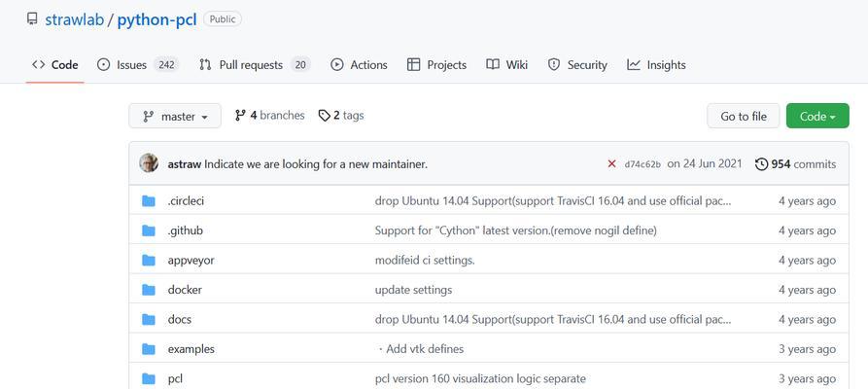Image resolution: width=868 pixels, height=389 pixels.
Task: Open the Pull requests tab
Action: pos(254,65)
